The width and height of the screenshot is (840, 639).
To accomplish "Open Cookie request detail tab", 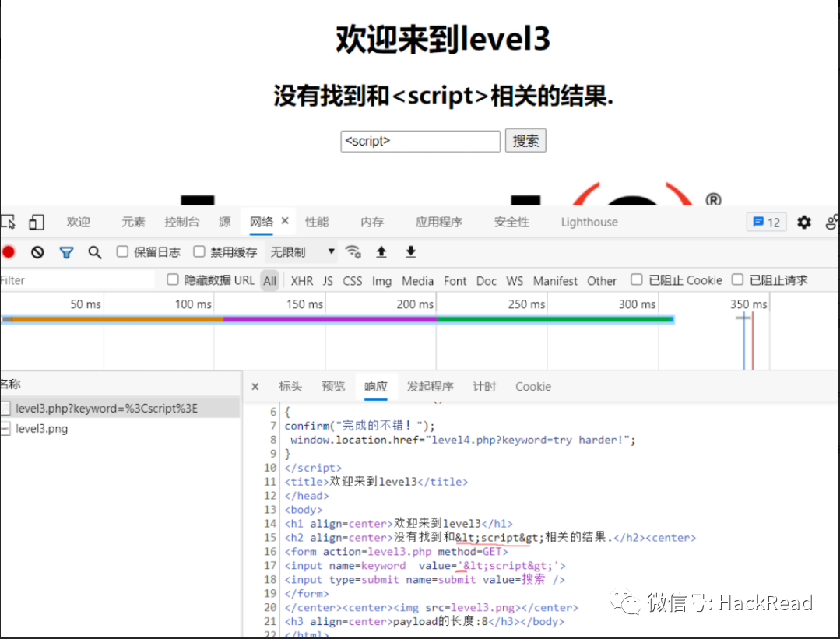I will coord(533,386).
